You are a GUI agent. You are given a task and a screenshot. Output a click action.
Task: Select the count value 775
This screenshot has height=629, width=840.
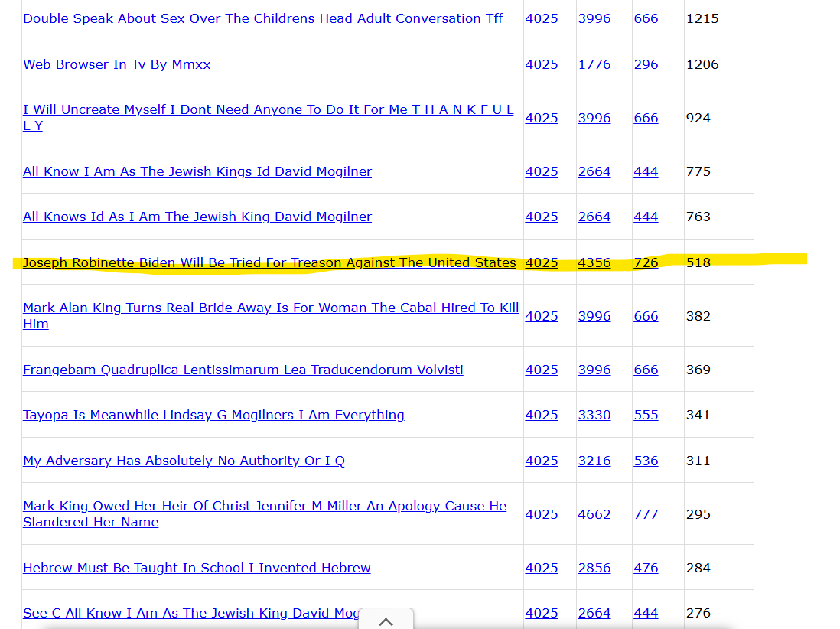pyautogui.click(x=698, y=171)
